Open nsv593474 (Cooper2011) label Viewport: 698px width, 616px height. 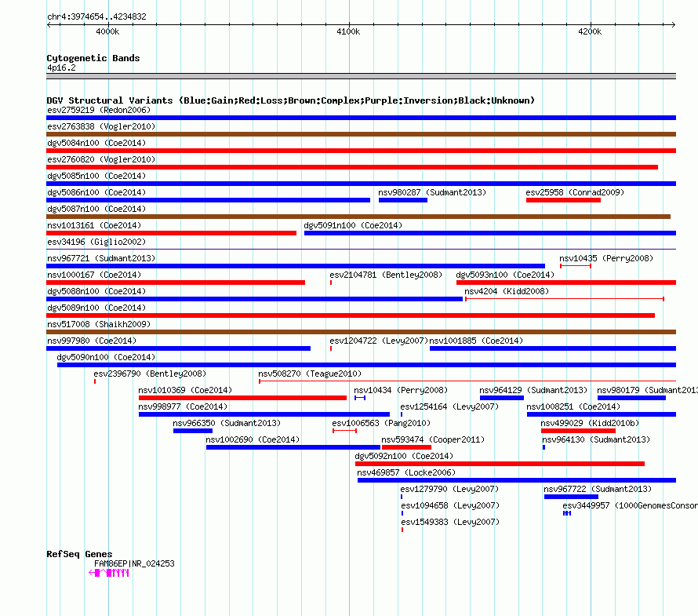pyautogui.click(x=433, y=439)
